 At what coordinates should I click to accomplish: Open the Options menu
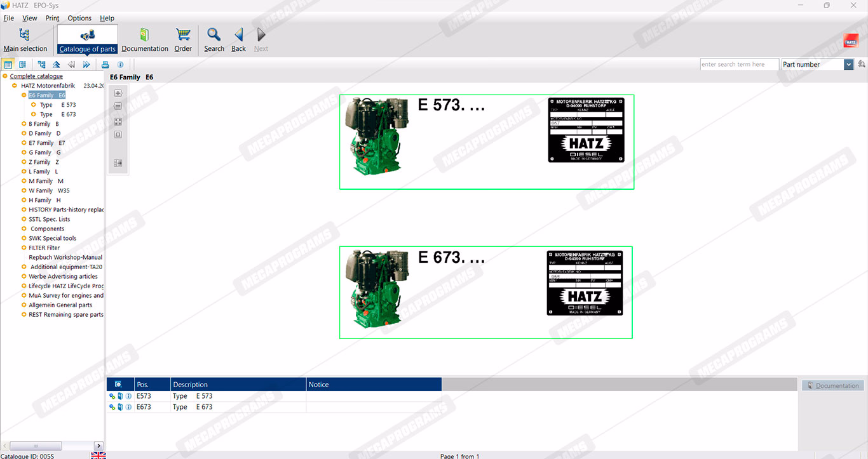(x=79, y=18)
